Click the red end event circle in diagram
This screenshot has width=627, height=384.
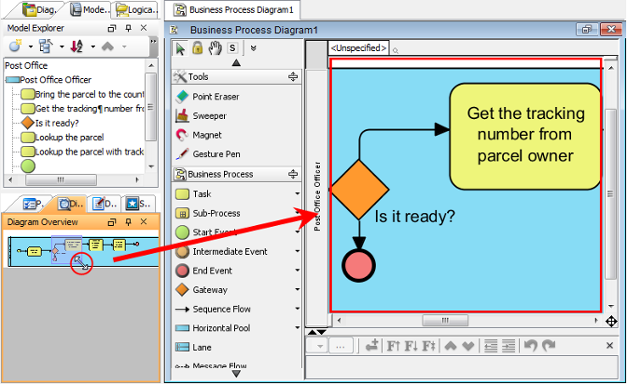click(359, 265)
